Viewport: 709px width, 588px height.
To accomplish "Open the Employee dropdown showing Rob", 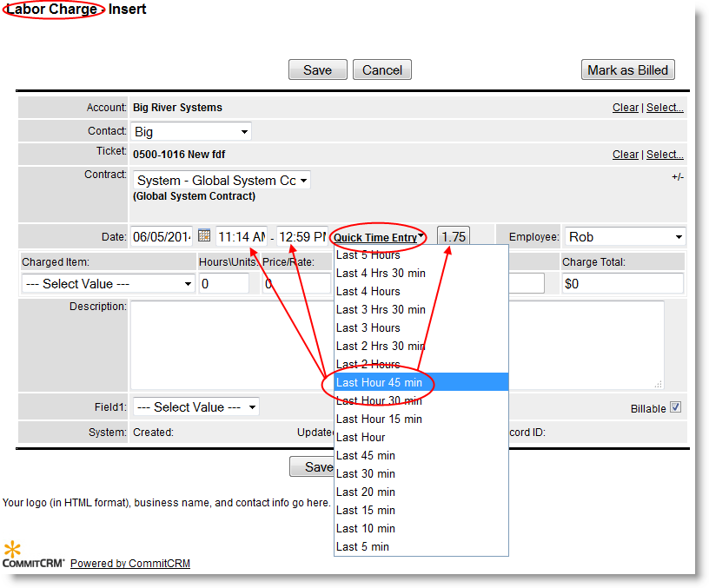I will click(625, 236).
